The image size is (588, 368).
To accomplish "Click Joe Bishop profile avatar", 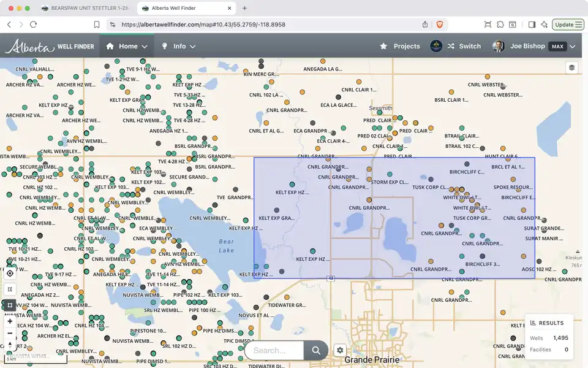I will [498, 46].
